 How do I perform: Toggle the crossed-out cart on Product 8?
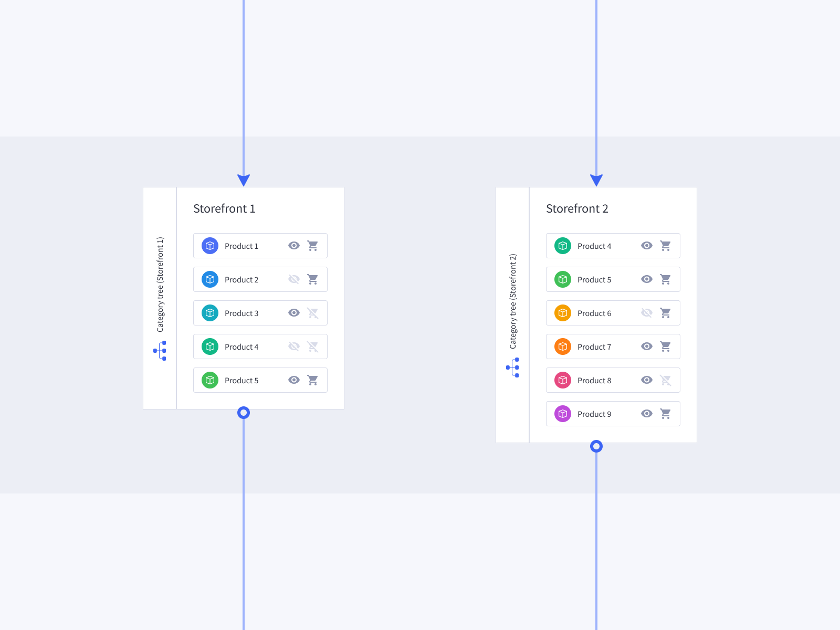(x=666, y=380)
